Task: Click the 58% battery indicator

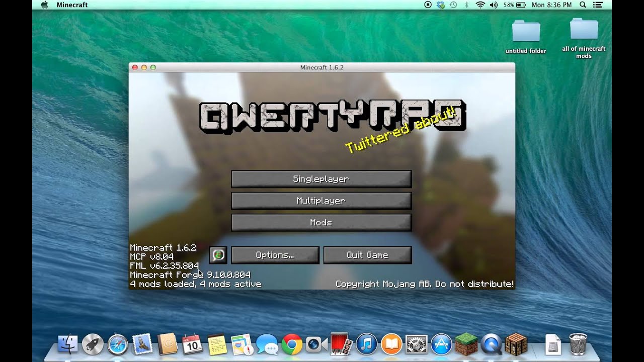Action: (x=514, y=5)
